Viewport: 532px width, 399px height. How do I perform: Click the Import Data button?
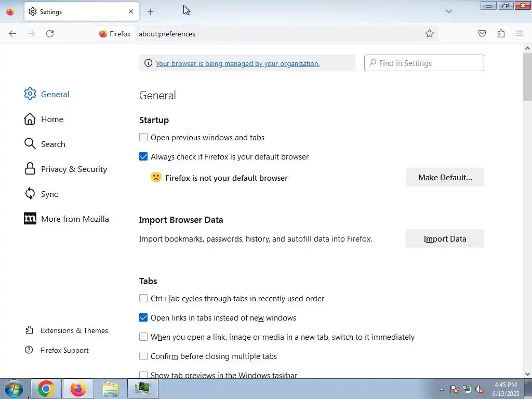445,238
